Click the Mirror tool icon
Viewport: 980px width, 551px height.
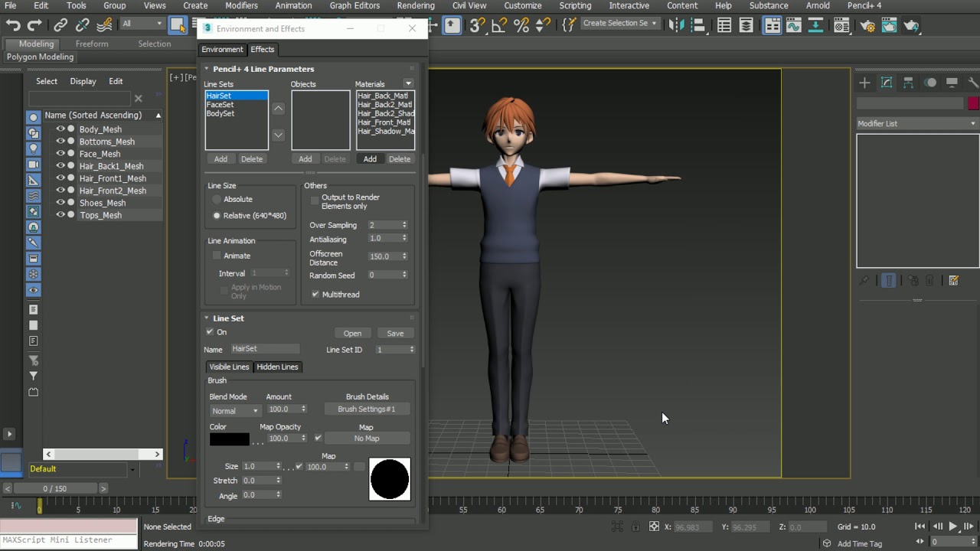pyautogui.click(x=675, y=25)
